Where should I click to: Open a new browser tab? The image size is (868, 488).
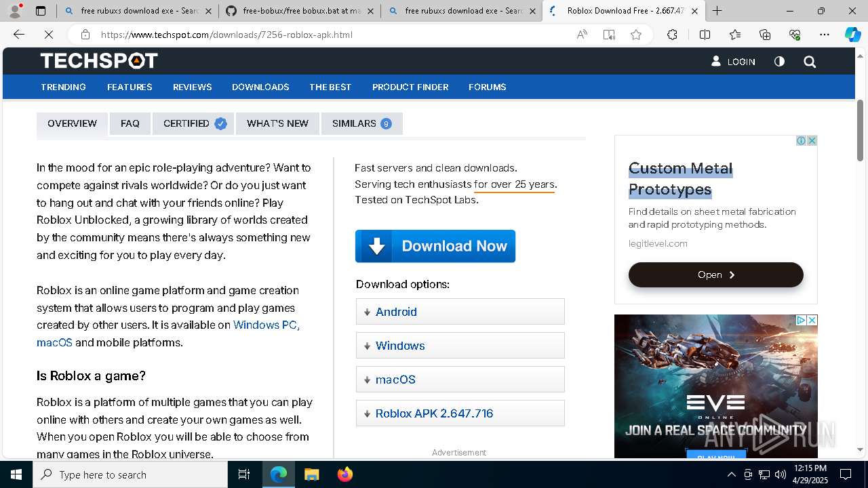pyautogui.click(x=717, y=11)
